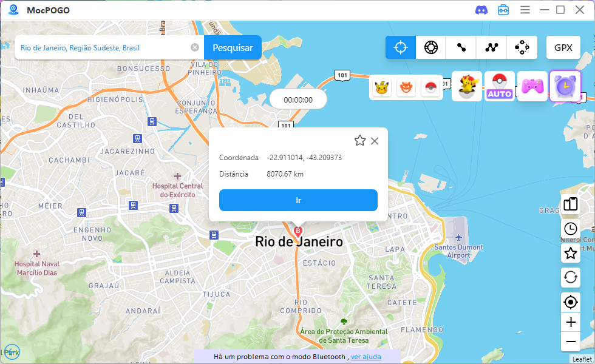The height and width of the screenshot is (364, 595).
Task: Click the distance value 8070.67 km
Action: pos(285,174)
